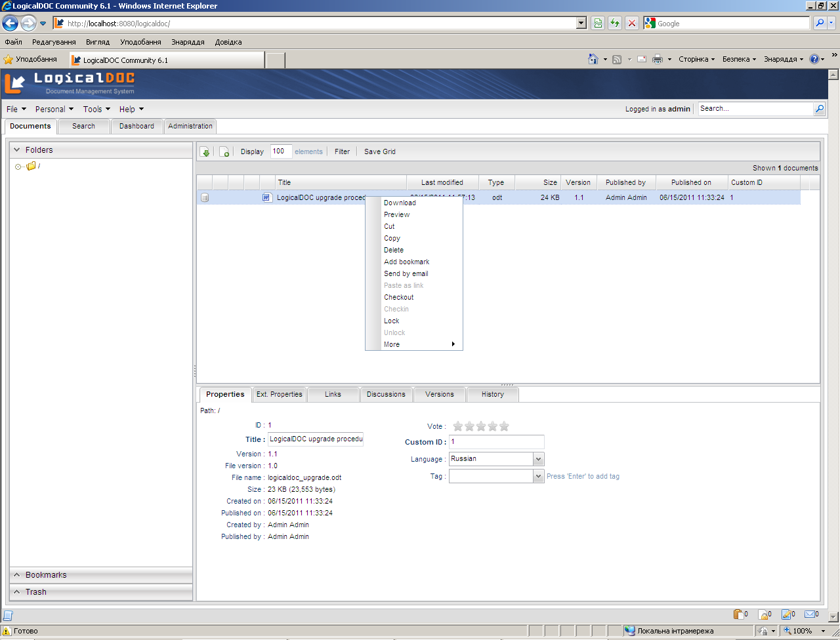Image resolution: width=840 pixels, height=640 pixels.
Task: Click the Title input field
Action: 316,439
